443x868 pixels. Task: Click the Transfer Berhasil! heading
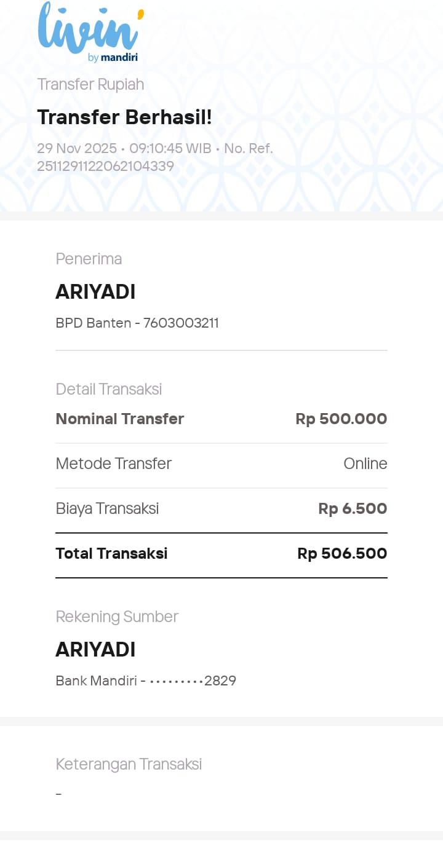pos(124,117)
